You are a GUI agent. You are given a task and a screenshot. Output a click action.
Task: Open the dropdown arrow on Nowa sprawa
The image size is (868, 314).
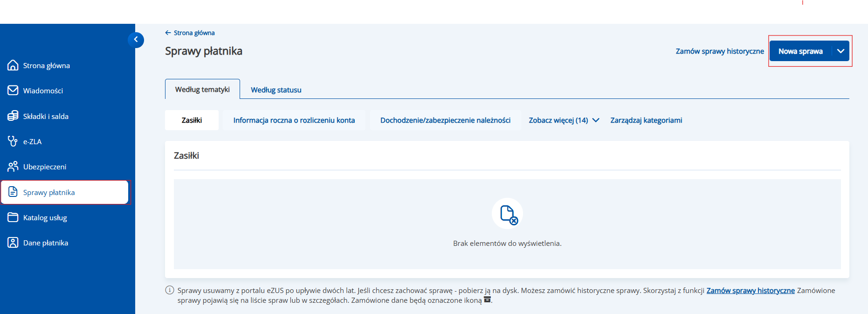pyautogui.click(x=840, y=51)
